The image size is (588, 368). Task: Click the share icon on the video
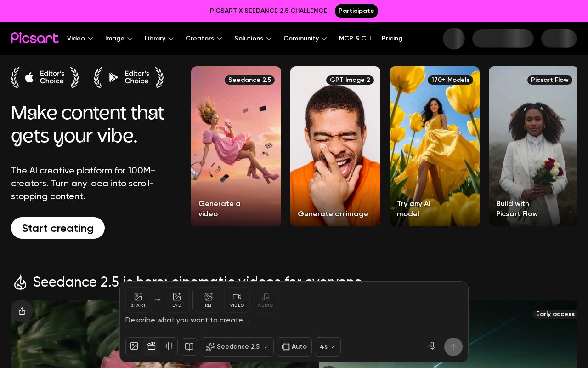(22, 311)
